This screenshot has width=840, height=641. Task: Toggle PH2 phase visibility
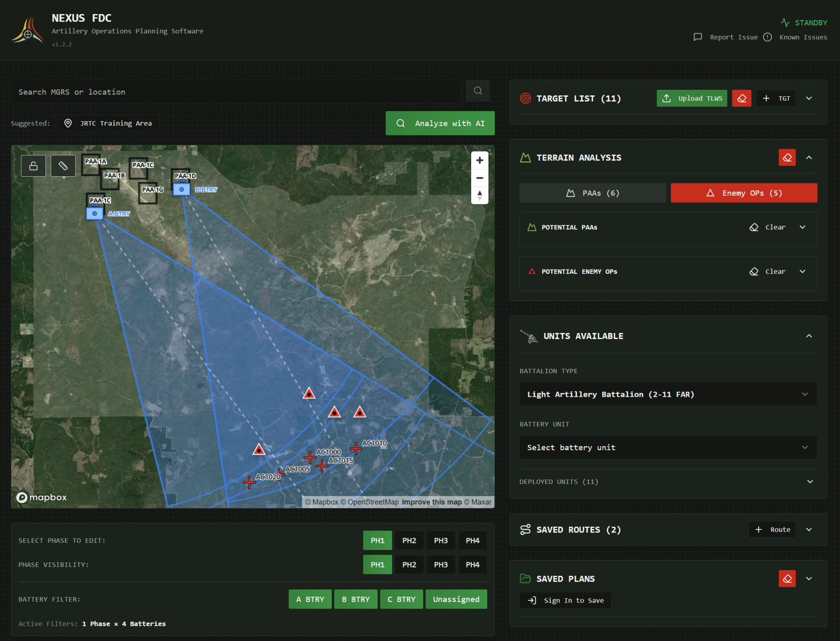[409, 564]
